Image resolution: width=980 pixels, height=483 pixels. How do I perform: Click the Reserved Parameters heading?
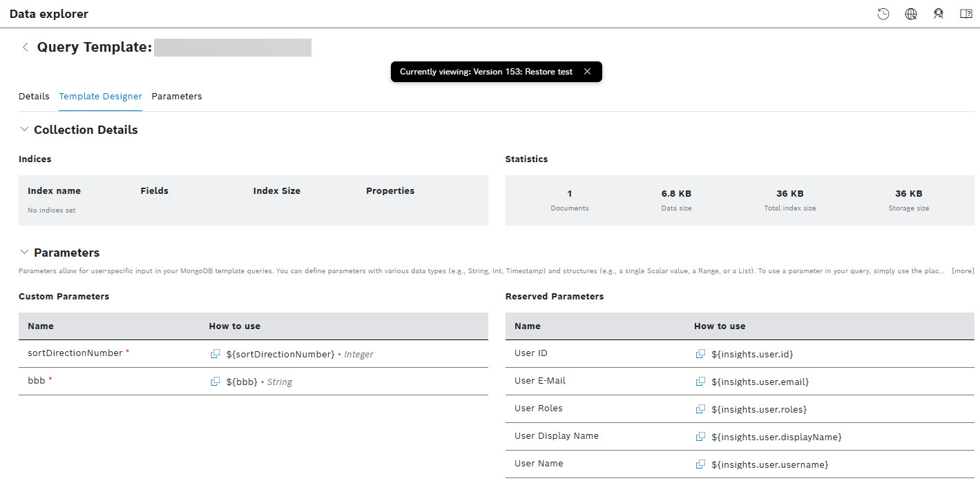(555, 297)
